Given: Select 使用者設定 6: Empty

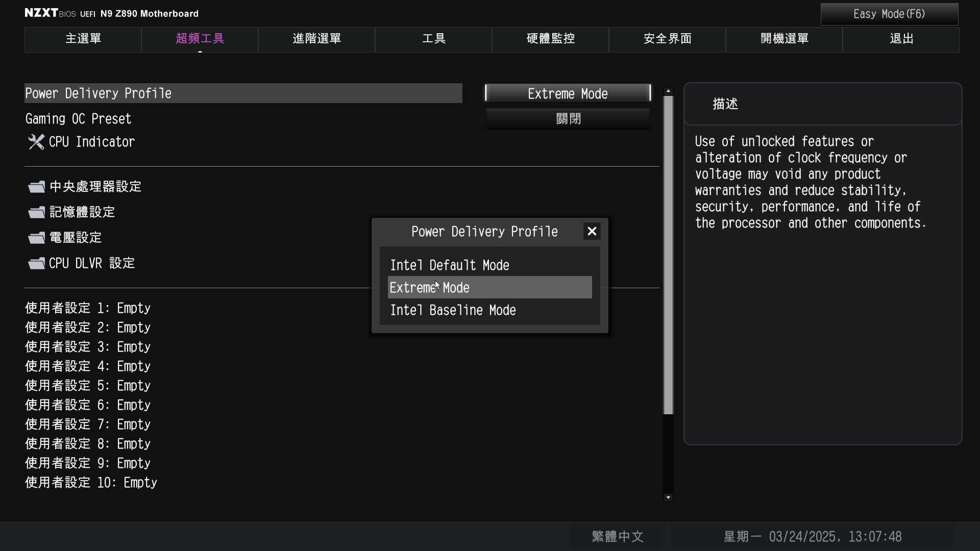Looking at the screenshot, I should (88, 405).
